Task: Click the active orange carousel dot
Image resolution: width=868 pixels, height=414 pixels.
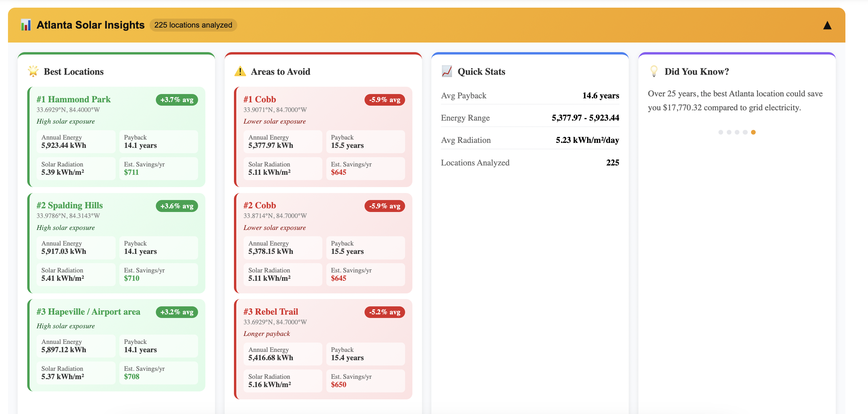Action: point(753,132)
